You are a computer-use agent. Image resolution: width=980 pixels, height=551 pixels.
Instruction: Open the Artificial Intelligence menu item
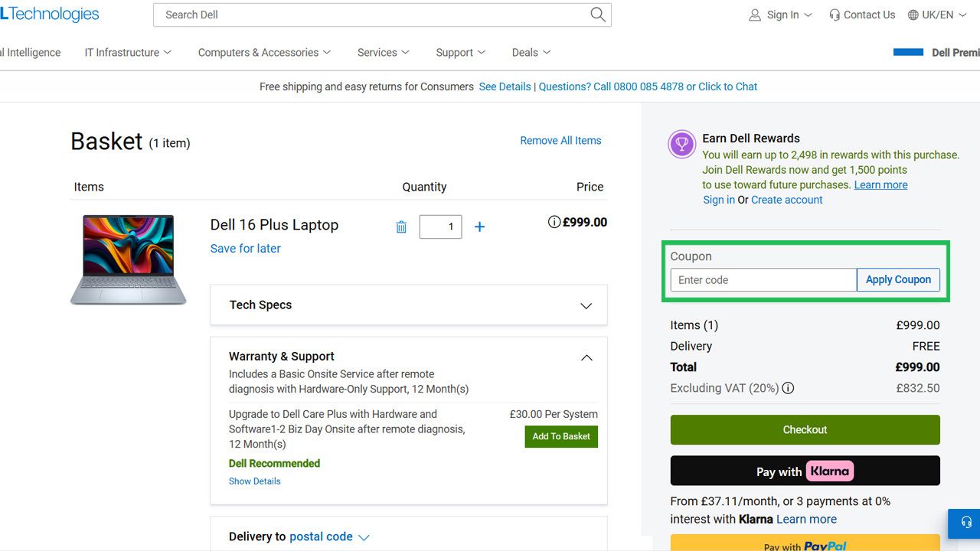click(x=31, y=52)
